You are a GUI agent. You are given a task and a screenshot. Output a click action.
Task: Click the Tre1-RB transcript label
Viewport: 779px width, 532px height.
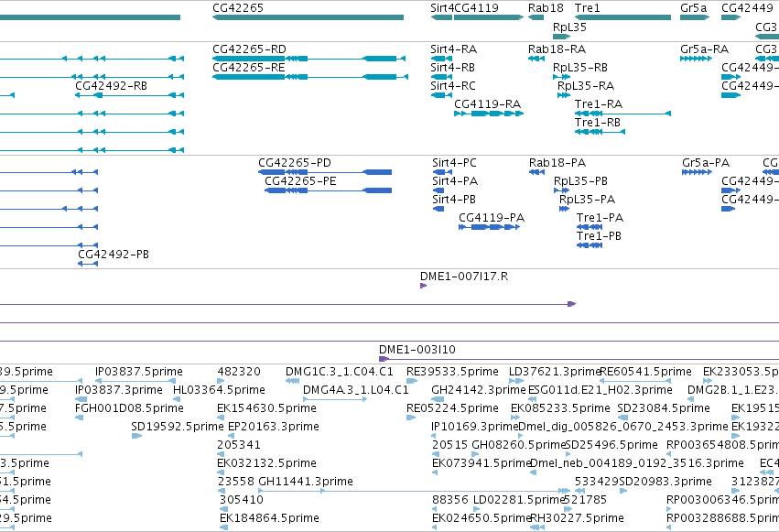pyautogui.click(x=598, y=123)
